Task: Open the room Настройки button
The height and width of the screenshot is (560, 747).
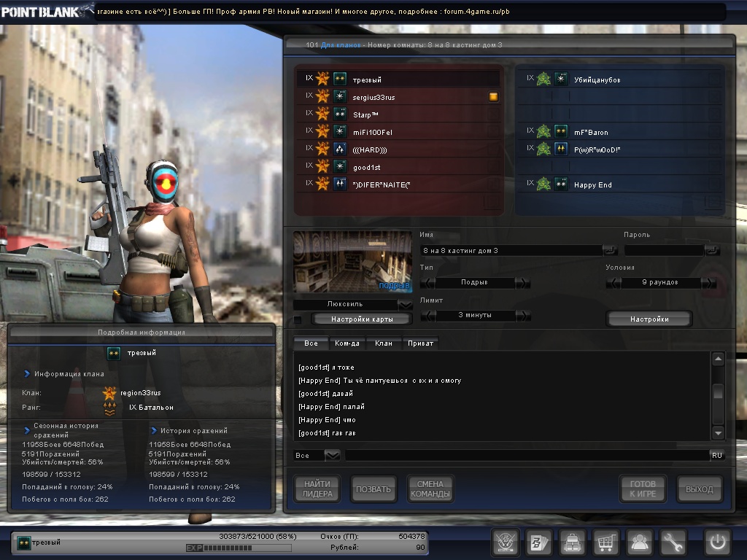Action: tap(649, 319)
